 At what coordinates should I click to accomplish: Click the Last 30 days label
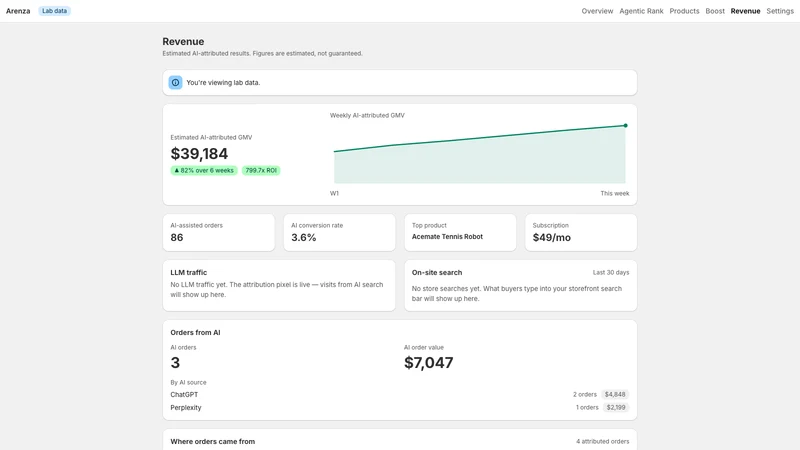(611, 272)
